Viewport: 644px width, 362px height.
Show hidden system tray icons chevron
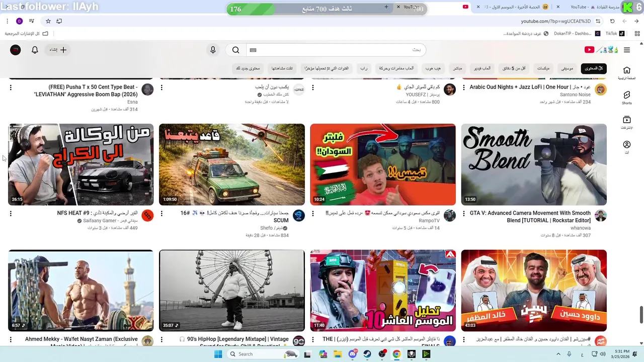tap(558, 354)
